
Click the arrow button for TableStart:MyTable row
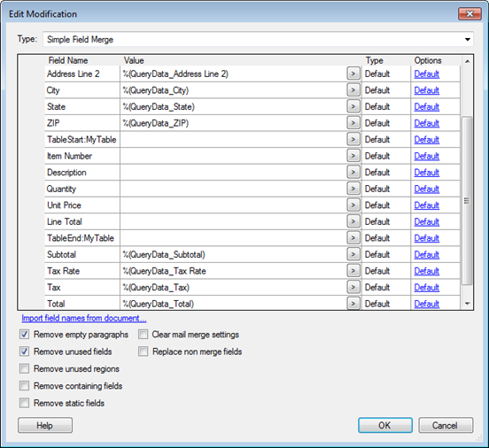(x=353, y=140)
